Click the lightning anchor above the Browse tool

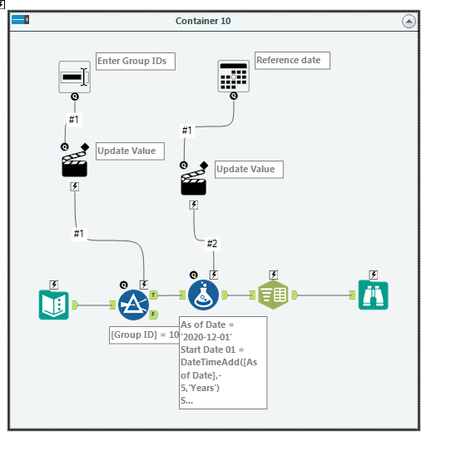pos(374,275)
